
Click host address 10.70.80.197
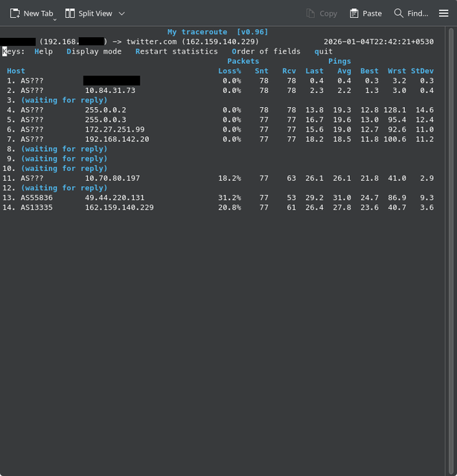112,178
